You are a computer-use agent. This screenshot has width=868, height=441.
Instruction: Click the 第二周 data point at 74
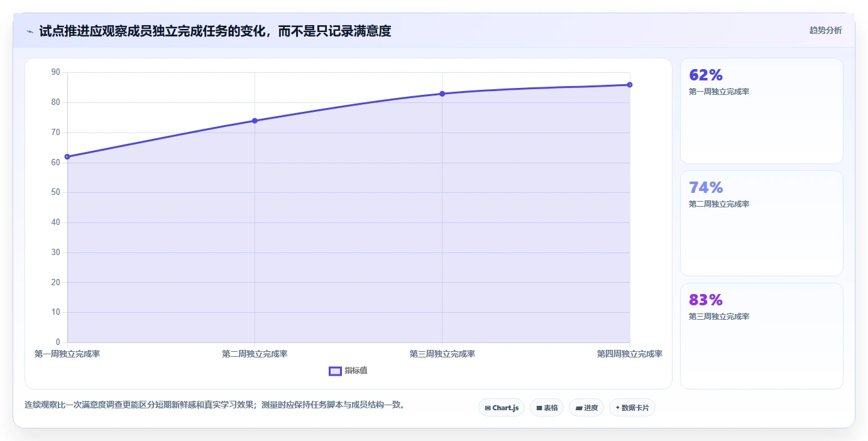(255, 121)
